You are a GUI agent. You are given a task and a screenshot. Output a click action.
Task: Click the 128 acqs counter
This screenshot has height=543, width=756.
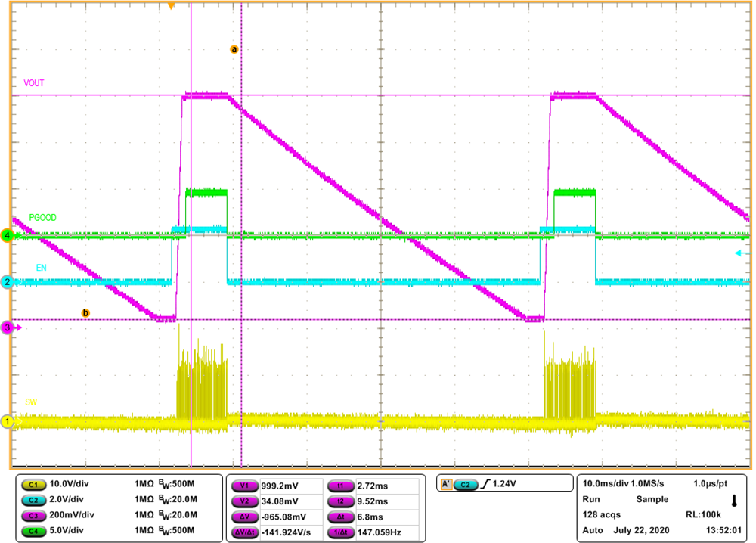tap(600, 514)
